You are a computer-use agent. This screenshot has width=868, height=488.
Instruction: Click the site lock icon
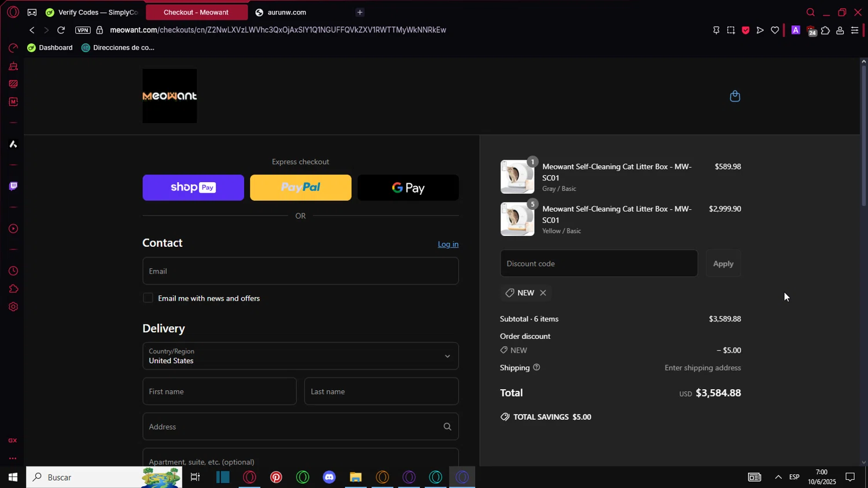coord(100,30)
